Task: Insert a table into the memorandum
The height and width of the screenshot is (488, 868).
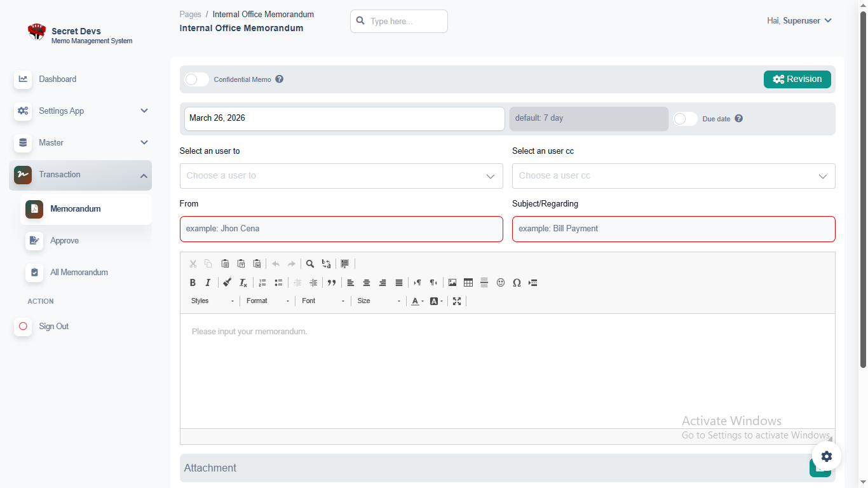Action: pyautogui.click(x=468, y=283)
